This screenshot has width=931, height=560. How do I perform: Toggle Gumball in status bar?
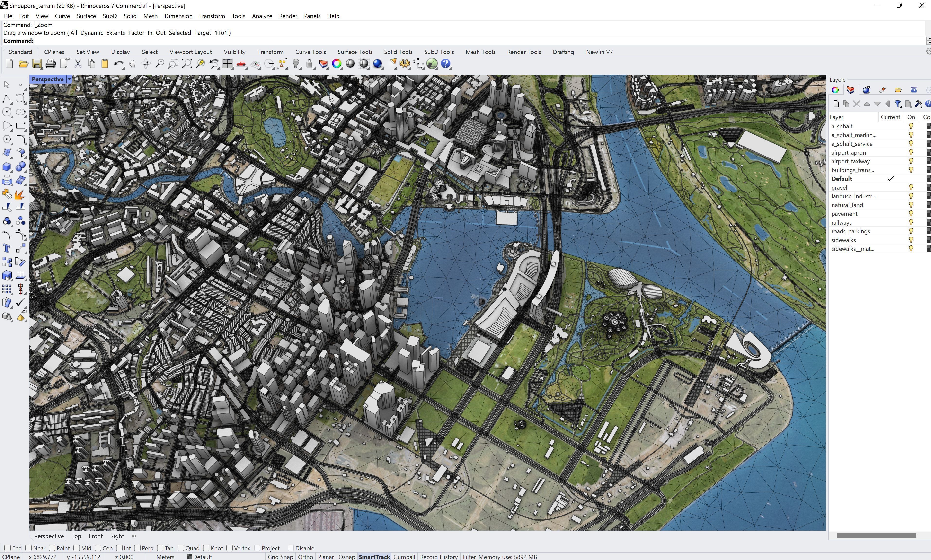click(x=404, y=557)
